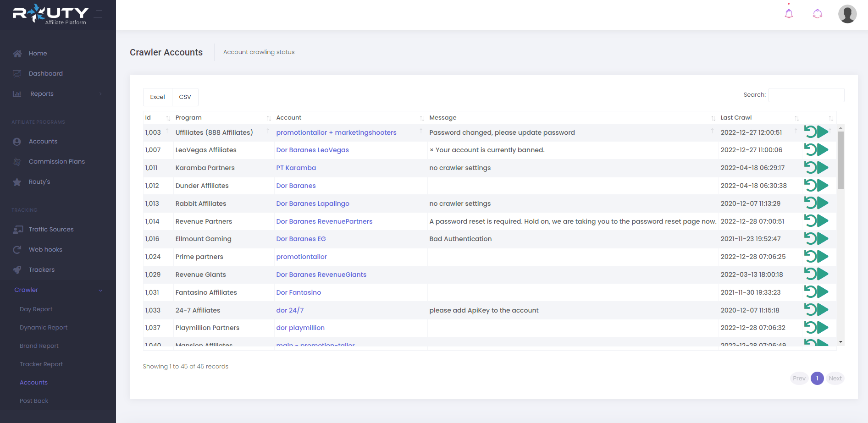868x423 pixels.
Task: Run crawler for LeoVegas Affiliates row
Action: 823,150
